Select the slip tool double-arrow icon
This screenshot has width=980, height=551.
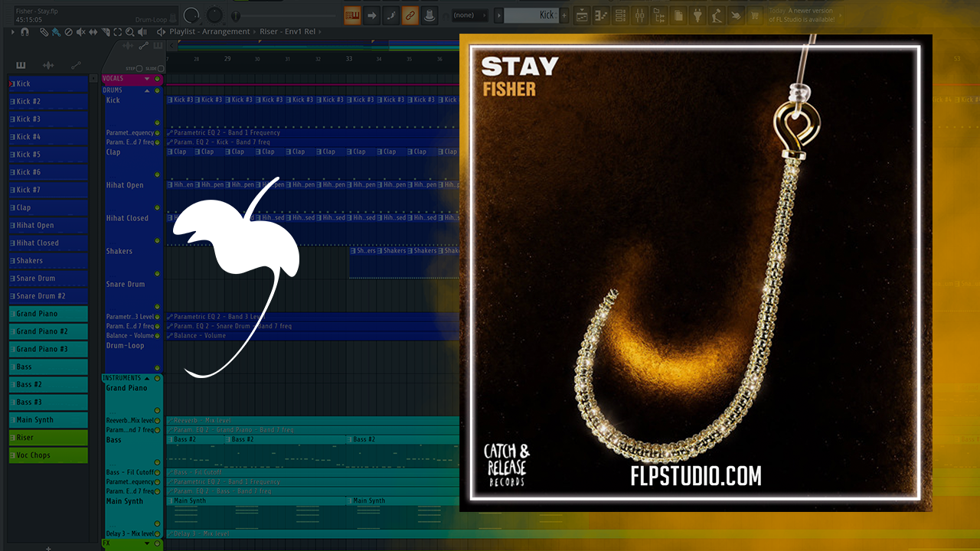coord(93,32)
